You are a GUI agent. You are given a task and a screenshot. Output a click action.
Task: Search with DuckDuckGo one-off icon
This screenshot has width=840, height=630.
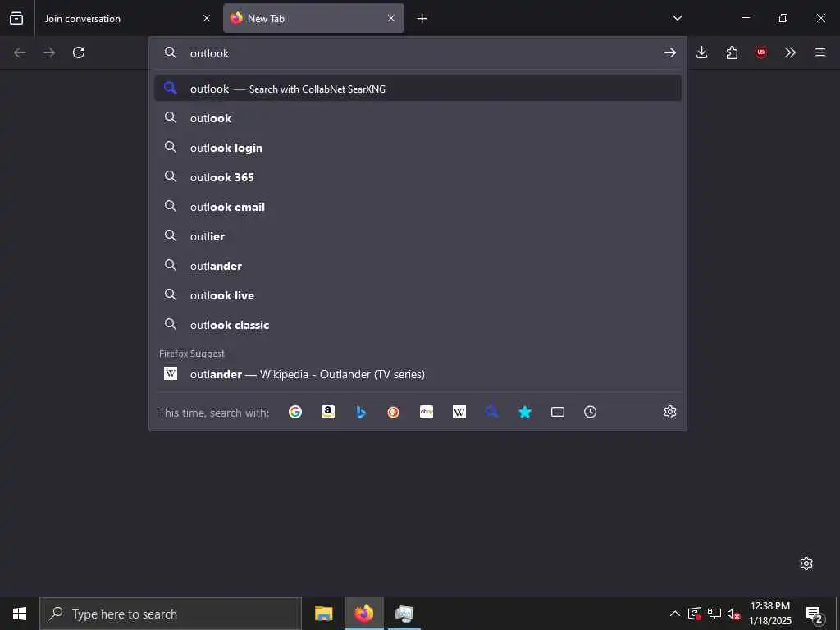[x=393, y=412]
